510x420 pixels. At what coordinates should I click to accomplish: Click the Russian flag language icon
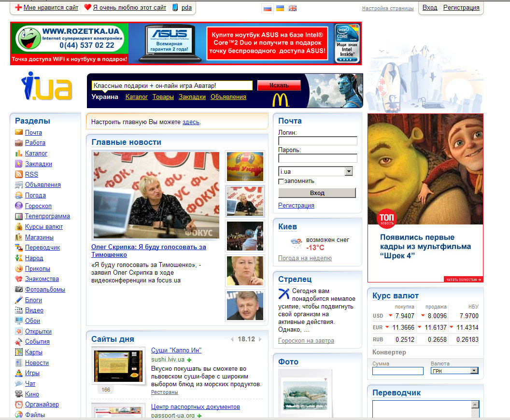(x=267, y=8)
